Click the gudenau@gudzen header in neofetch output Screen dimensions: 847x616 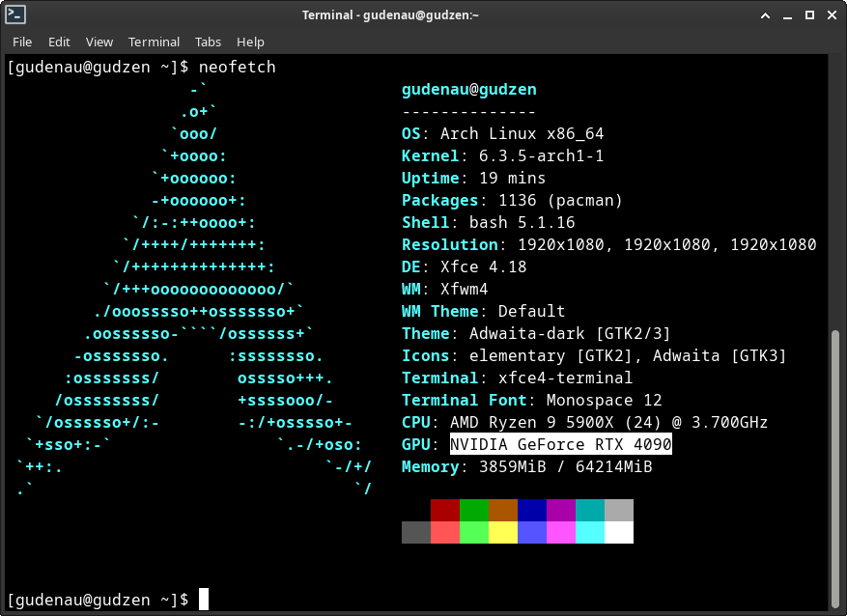click(468, 89)
